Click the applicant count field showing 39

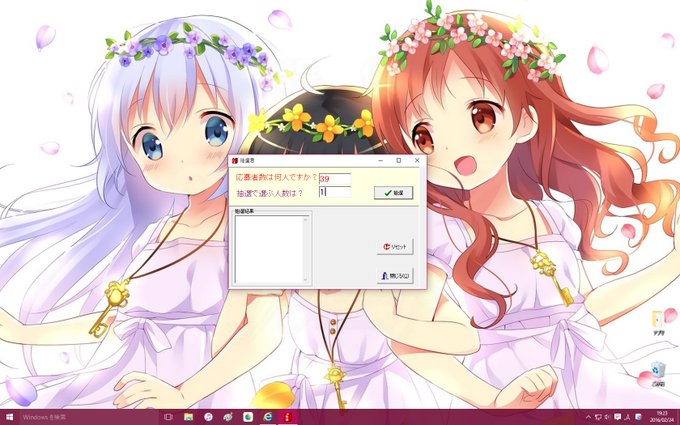[x=335, y=179]
